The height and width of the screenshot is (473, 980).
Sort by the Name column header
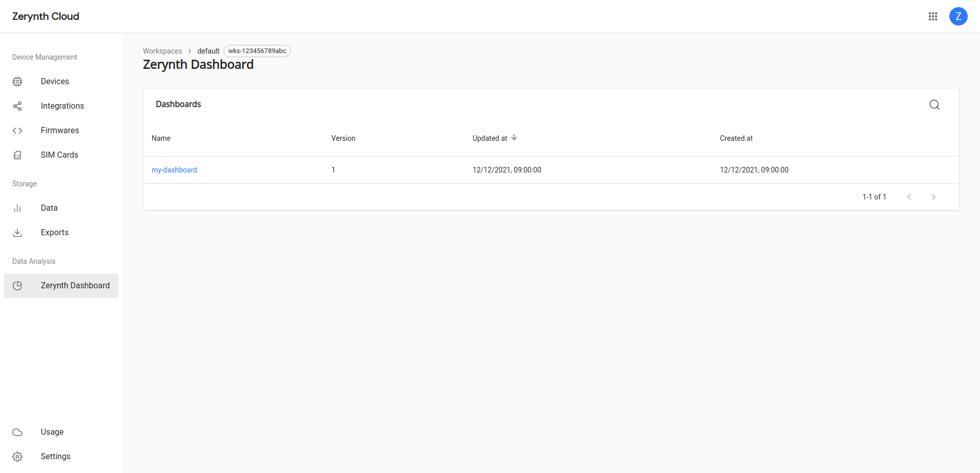[x=161, y=138]
